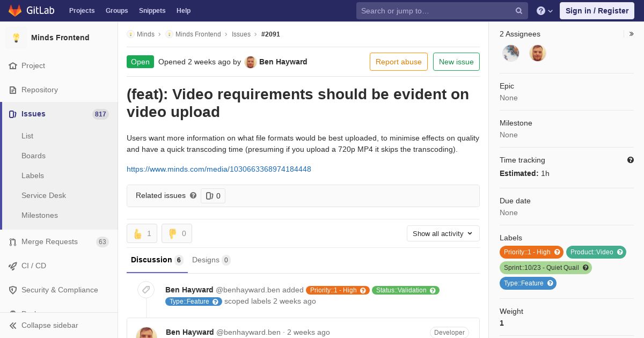
Task: Click the orange Priority::1 - High sidebar label
Action: [x=531, y=252]
